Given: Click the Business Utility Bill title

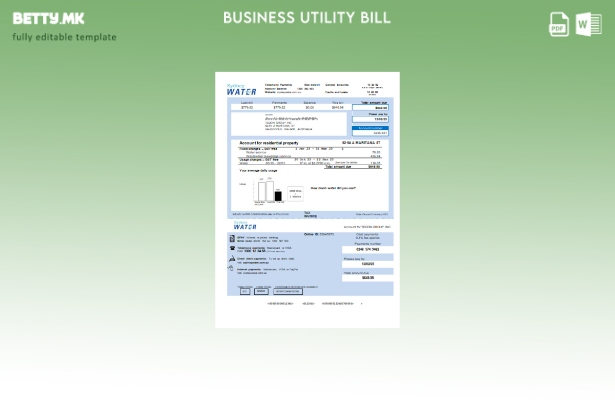Looking at the screenshot, I should (x=307, y=18).
